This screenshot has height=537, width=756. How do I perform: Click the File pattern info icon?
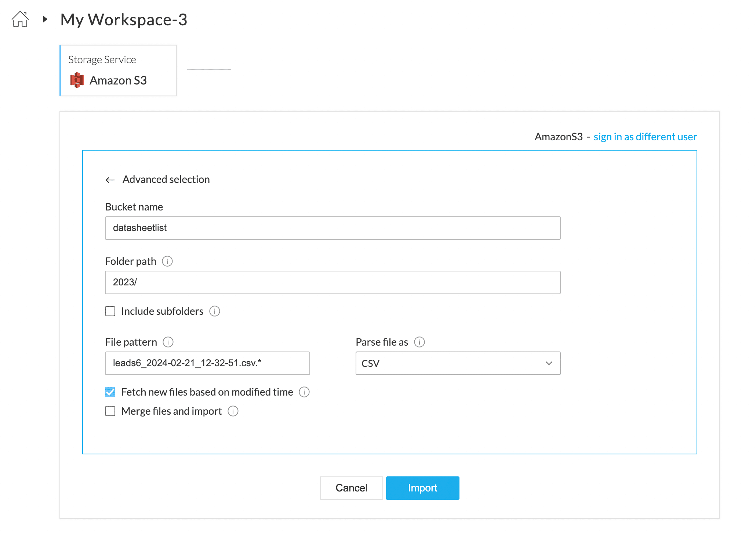(168, 342)
